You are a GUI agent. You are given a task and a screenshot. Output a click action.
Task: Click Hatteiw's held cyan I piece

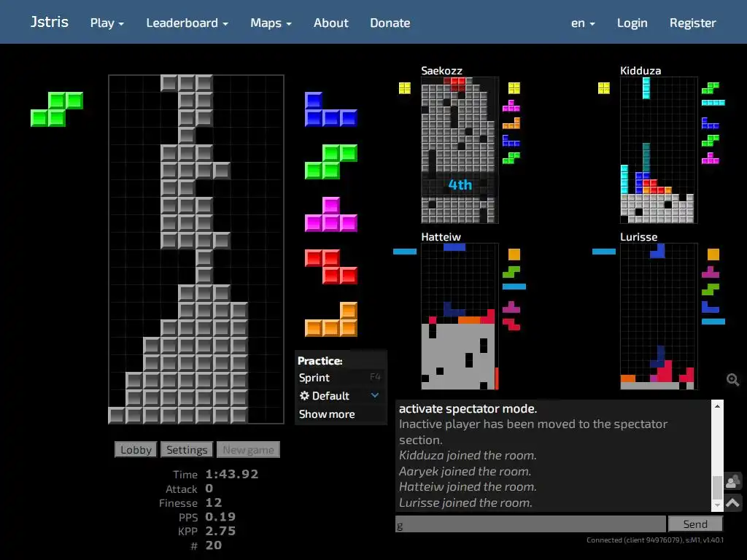(x=405, y=252)
